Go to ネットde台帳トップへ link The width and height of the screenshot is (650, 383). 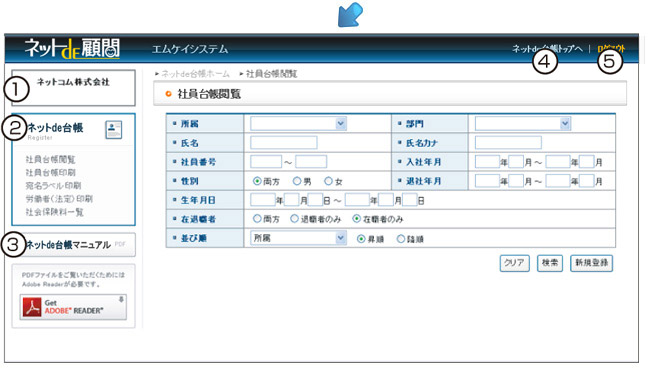coord(547,49)
